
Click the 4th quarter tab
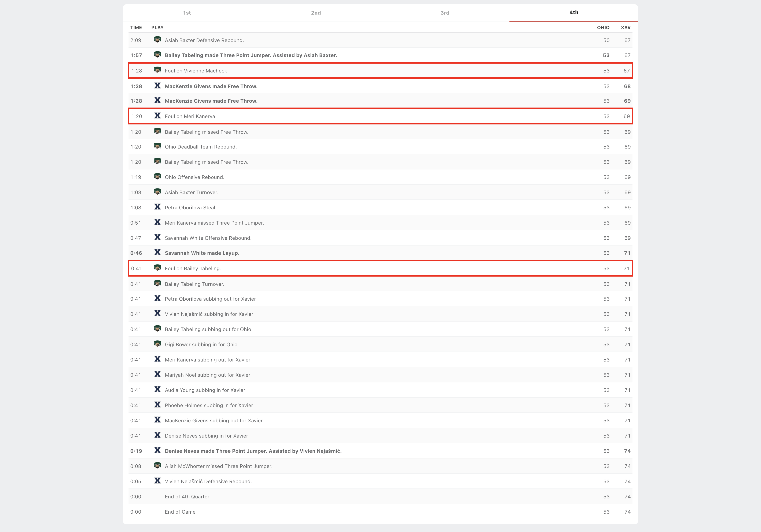[x=573, y=13]
